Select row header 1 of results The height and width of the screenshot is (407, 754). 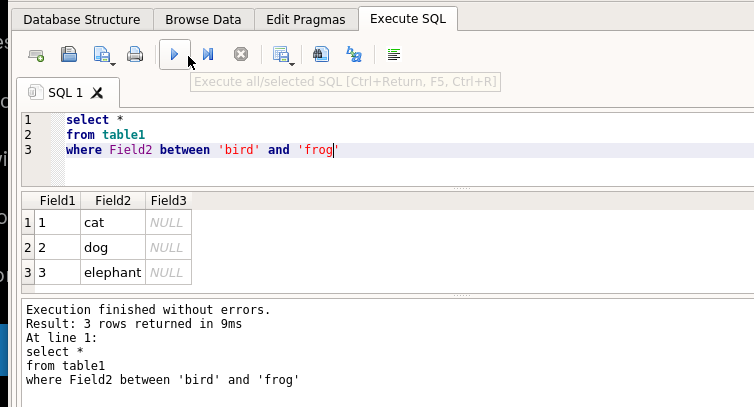pyautogui.click(x=28, y=222)
